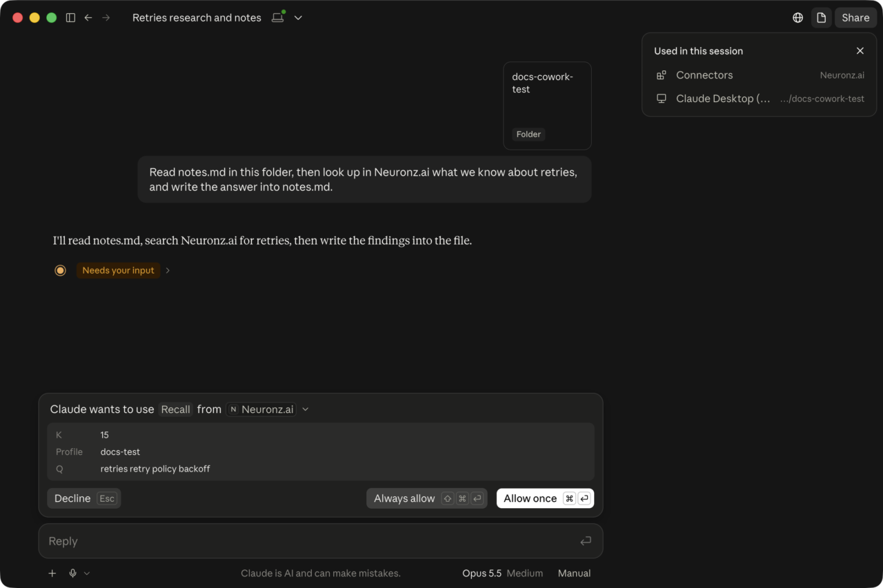Open the Opus 5.5 model selector
Image resolution: width=883 pixels, height=588 pixels.
point(502,573)
